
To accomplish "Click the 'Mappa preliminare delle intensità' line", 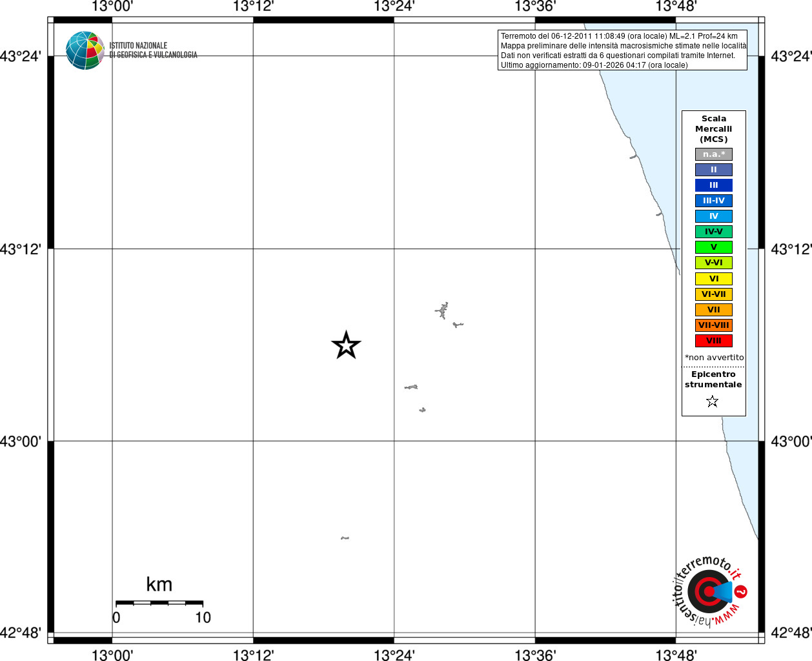I will coord(624,46).
